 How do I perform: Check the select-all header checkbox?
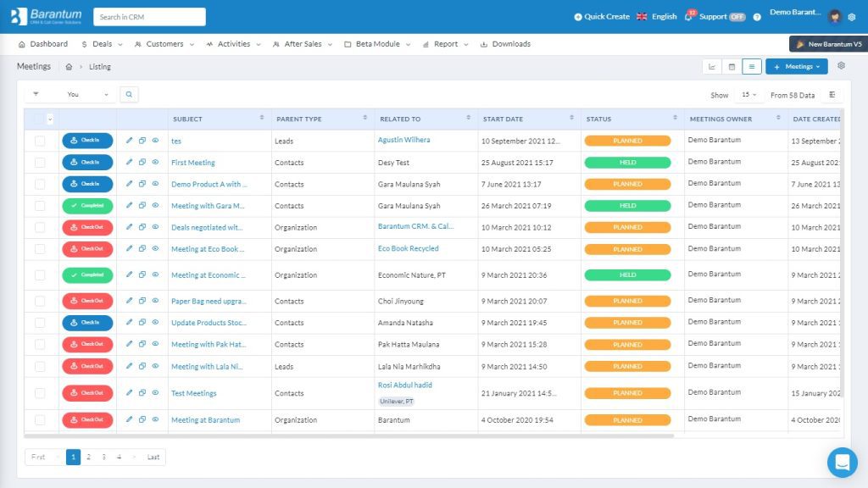[x=38, y=119]
